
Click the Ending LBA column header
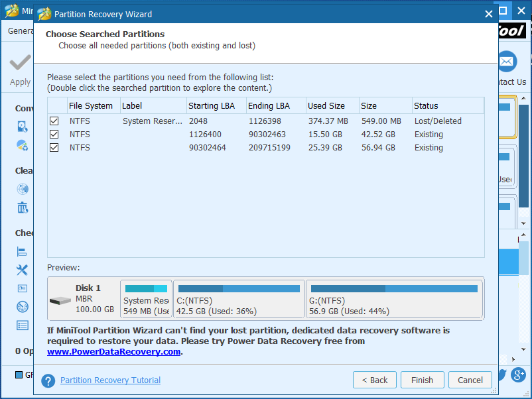pyautogui.click(x=276, y=106)
